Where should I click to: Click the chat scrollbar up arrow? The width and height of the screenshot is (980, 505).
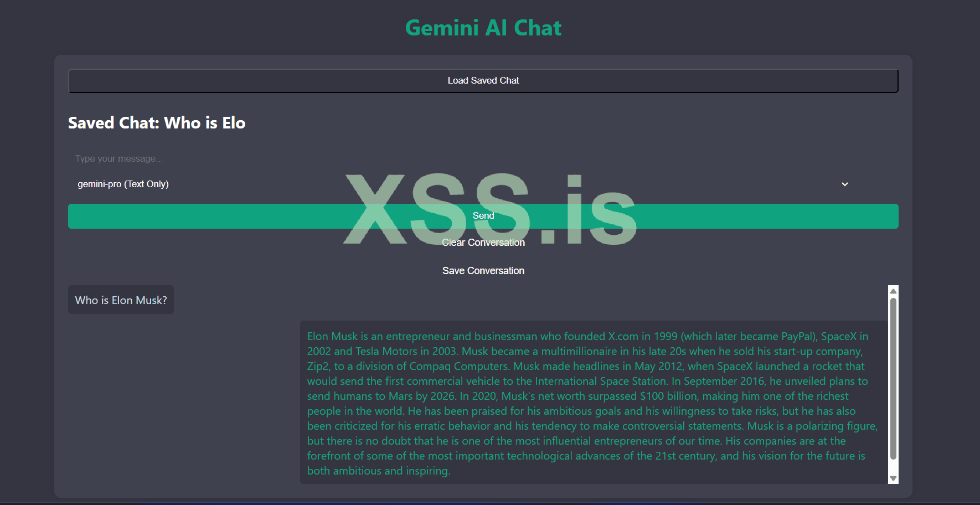pos(893,291)
